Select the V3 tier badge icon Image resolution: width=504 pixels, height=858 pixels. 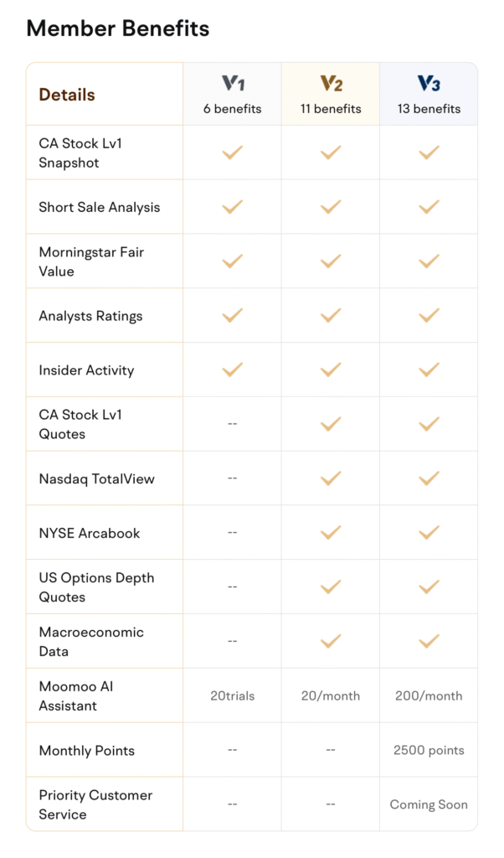tap(429, 83)
